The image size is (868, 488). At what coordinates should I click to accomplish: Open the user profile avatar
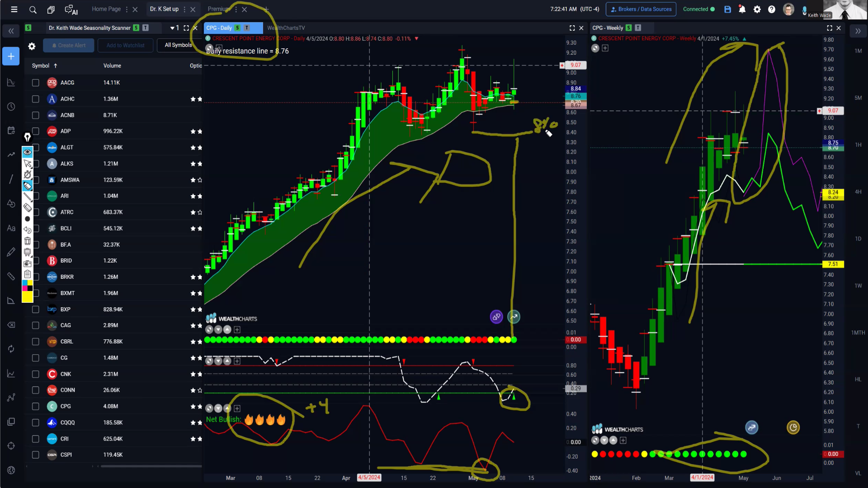pyautogui.click(x=788, y=9)
